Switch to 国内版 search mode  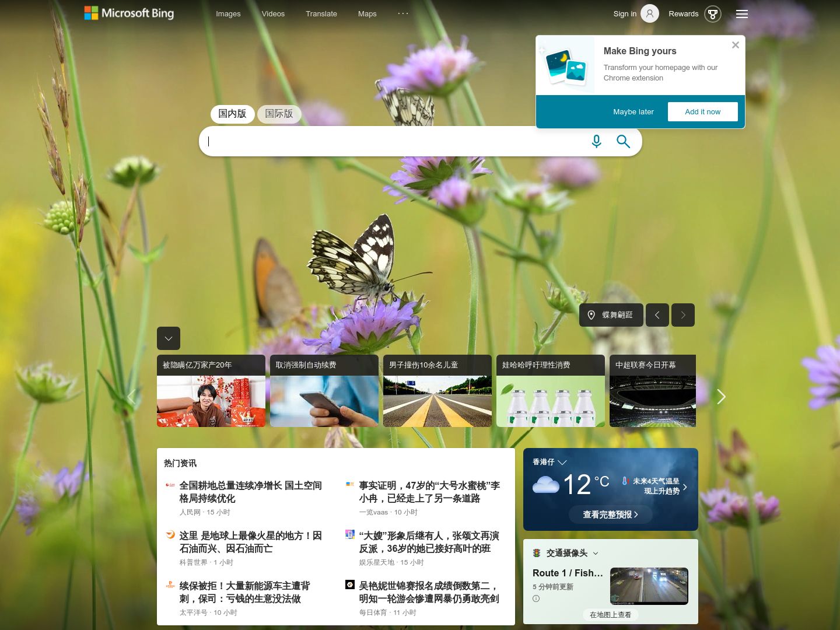(x=232, y=114)
